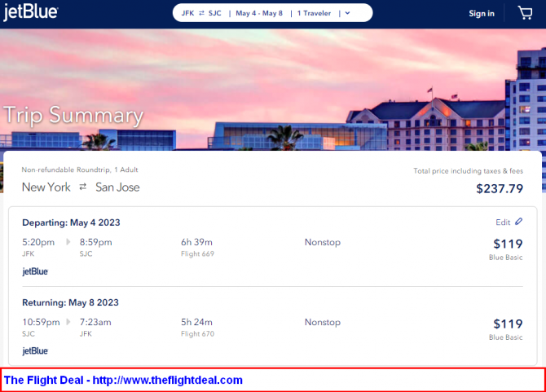
Task: Click the departing flight $119 fare
Action: point(508,244)
